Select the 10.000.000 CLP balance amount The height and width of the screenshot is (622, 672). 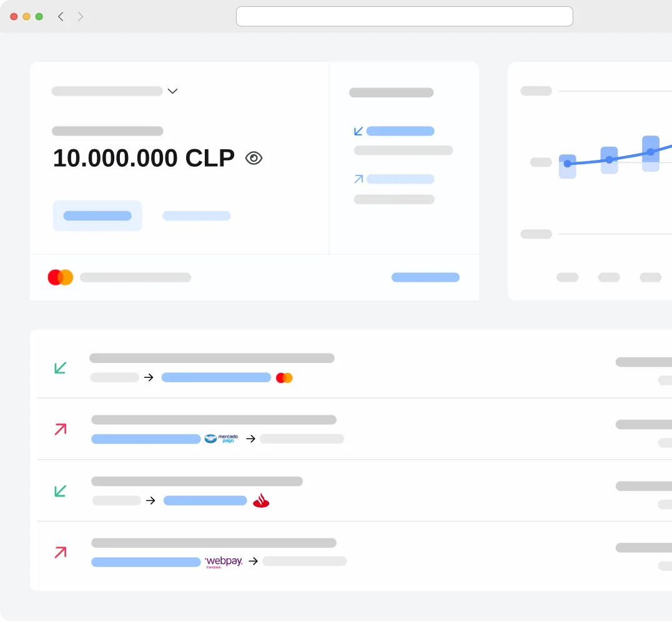(144, 158)
